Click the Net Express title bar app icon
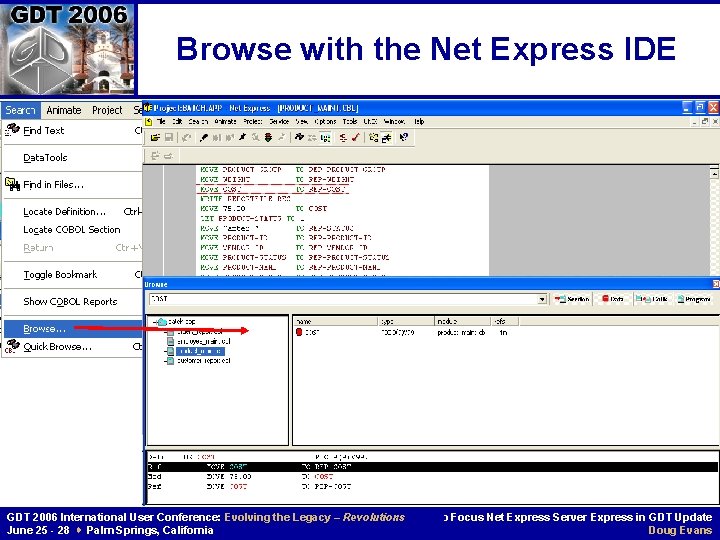Viewport: 720px width, 540px height. click(x=148, y=108)
